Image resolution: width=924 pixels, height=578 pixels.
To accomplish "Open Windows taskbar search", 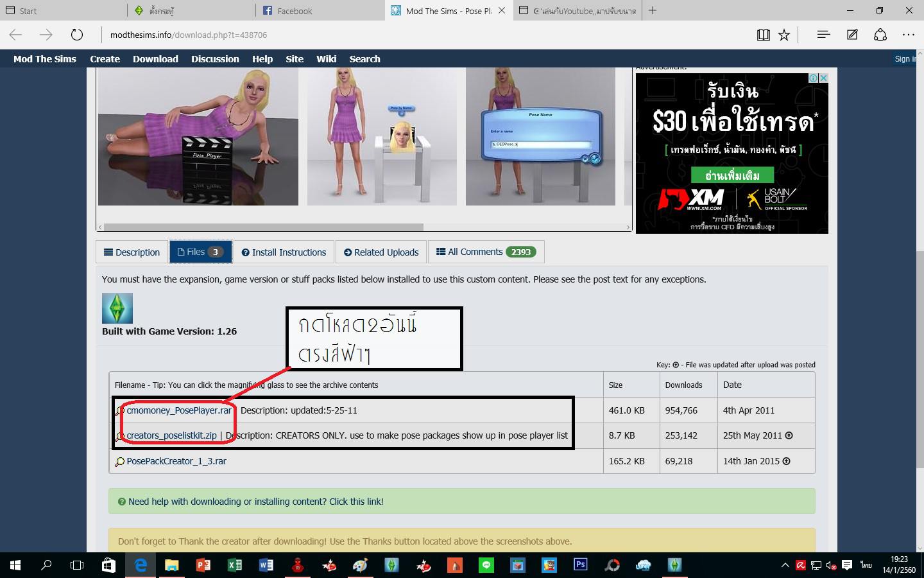I will (46, 565).
